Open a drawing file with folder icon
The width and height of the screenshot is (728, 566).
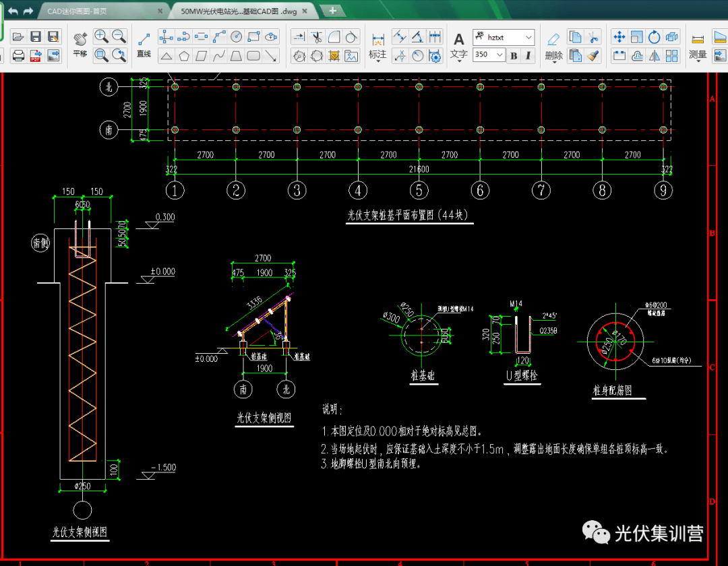18,36
